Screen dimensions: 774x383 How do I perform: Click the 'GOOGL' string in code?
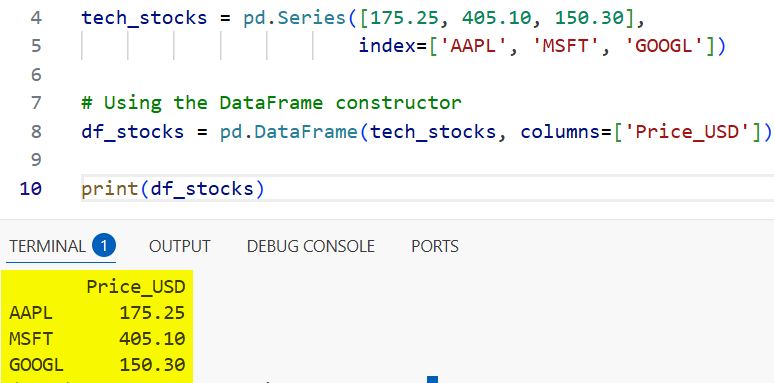[665, 46]
